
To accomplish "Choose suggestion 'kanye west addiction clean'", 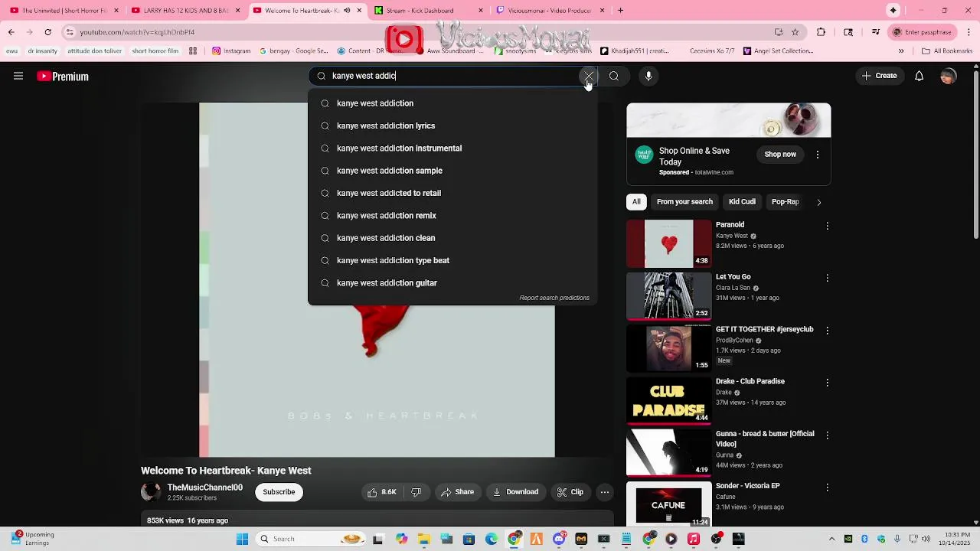I will [452, 238].
